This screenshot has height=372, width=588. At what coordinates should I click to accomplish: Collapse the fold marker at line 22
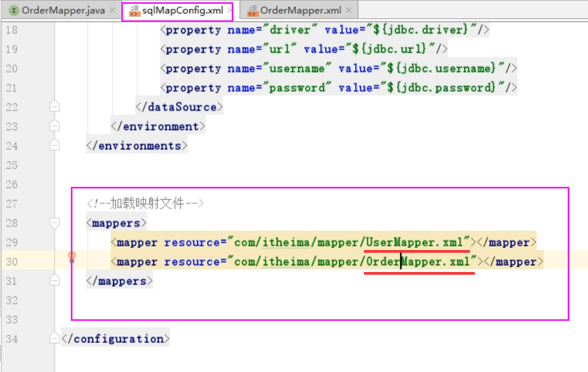[54, 107]
